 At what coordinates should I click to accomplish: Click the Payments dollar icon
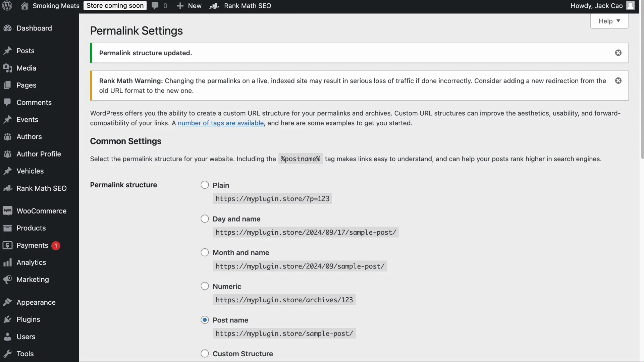[x=7, y=245]
